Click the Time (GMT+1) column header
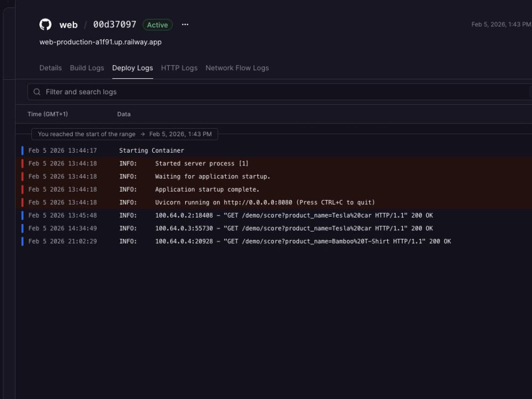The image size is (532, 399). coord(48,114)
